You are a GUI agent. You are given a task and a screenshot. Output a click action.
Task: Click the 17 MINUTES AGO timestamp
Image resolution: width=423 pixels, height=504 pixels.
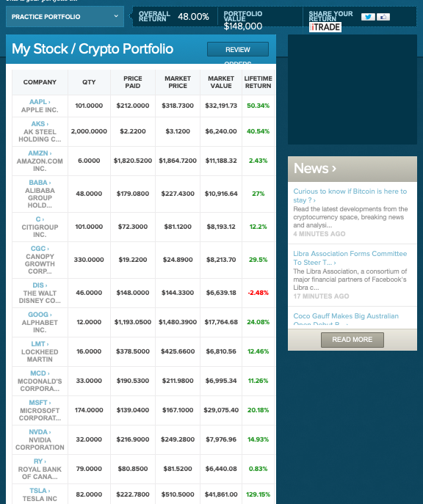pyautogui.click(x=321, y=296)
